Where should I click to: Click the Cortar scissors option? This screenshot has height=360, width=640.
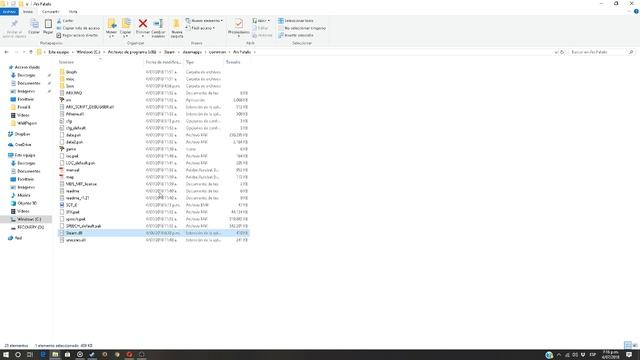(x=66, y=21)
